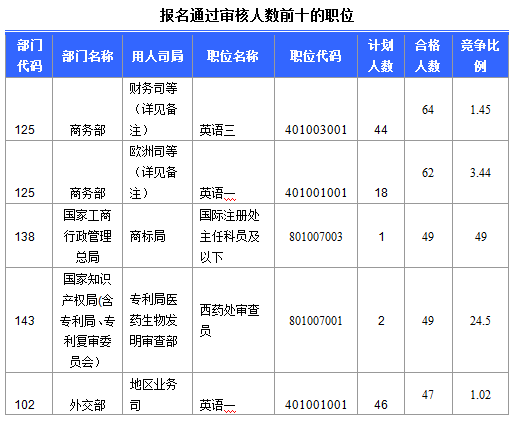Image resolution: width=516 pixels, height=423 pixels.
Task: Click the table title 报名通过审核人数前十的职位
Action: [257, 15]
